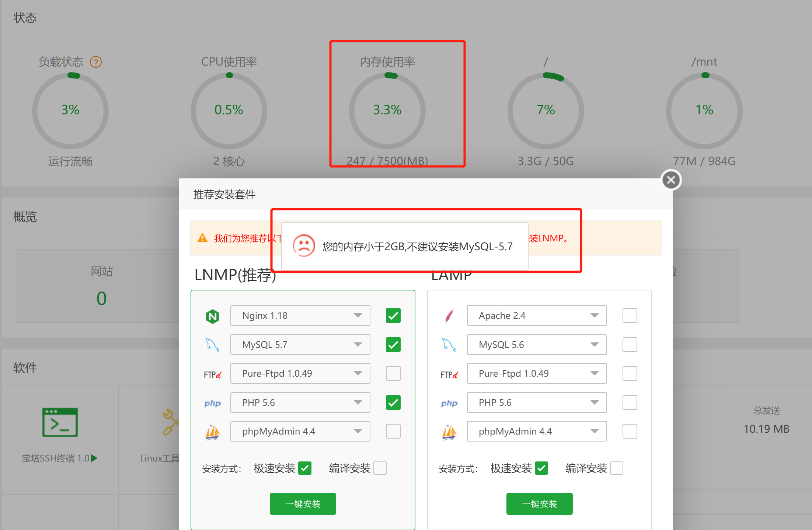This screenshot has height=530, width=812.
Task: Check the MySQL 5.6 checkbox in LAMP
Action: point(630,345)
